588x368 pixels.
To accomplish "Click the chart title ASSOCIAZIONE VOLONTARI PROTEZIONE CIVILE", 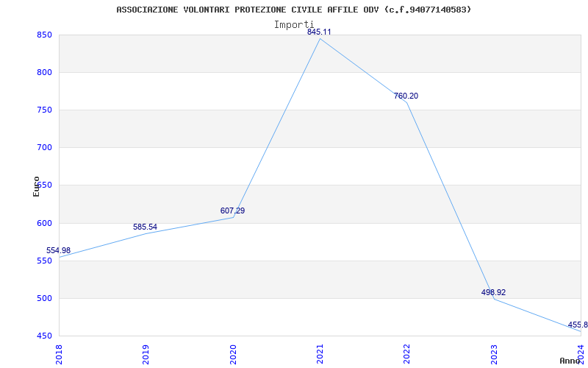I will click(x=293, y=10).
